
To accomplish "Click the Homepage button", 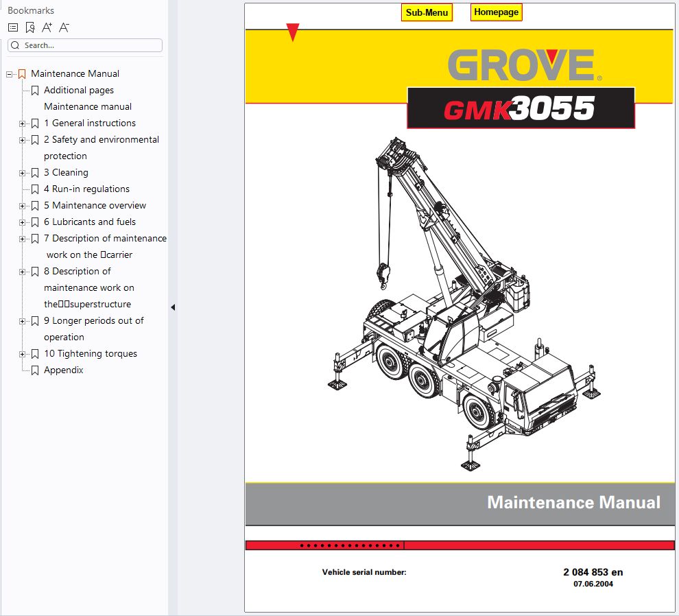I will [x=497, y=12].
